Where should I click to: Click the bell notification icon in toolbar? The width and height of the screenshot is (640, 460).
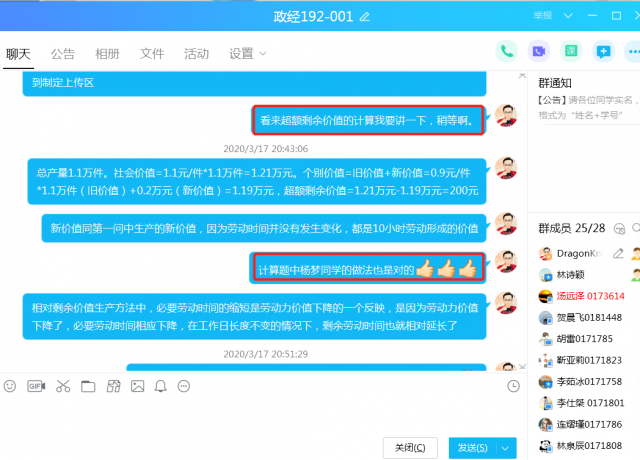[x=160, y=386]
